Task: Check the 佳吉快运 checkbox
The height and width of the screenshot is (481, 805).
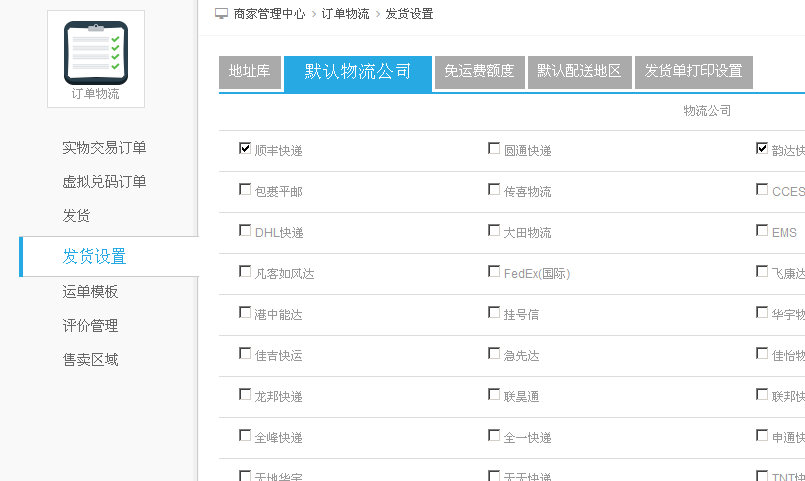Action: tap(245, 354)
